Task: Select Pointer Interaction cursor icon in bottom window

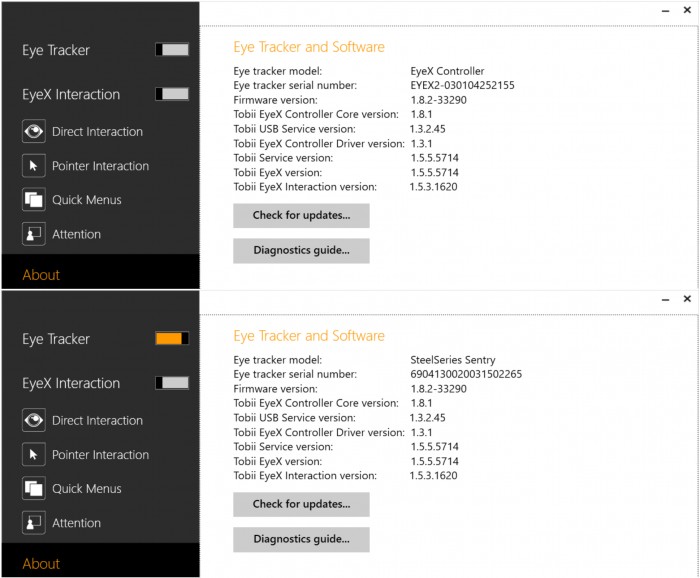Action: 34,454
